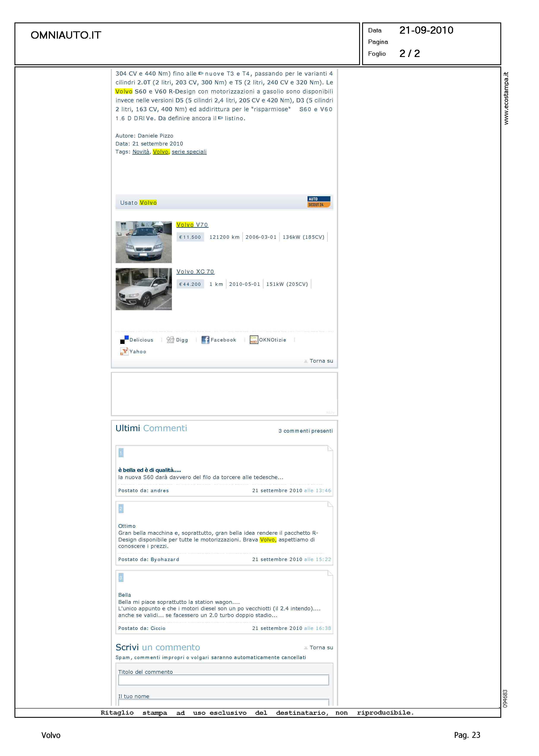Open the Volvo XC 70 listing link
The height and width of the screenshot is (756, 539).
click(195, 271)
